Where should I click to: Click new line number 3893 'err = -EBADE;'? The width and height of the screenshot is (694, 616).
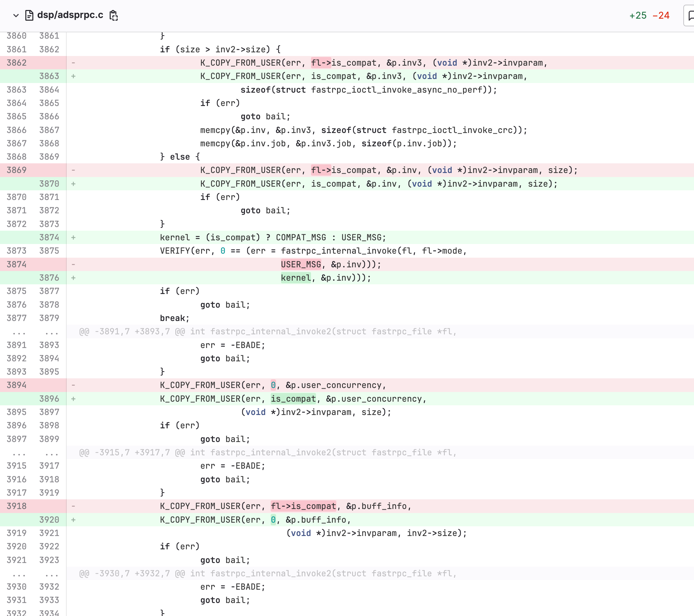coord(49,345)
